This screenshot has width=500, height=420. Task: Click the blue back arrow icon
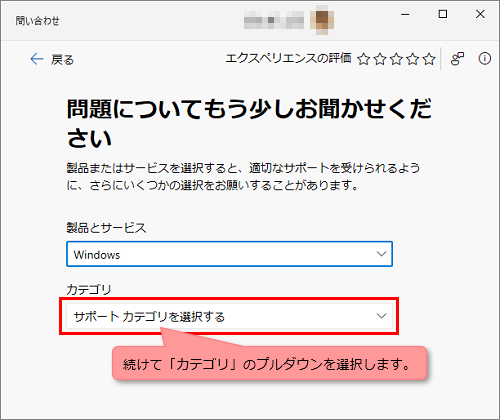click(x=37, y=59)
